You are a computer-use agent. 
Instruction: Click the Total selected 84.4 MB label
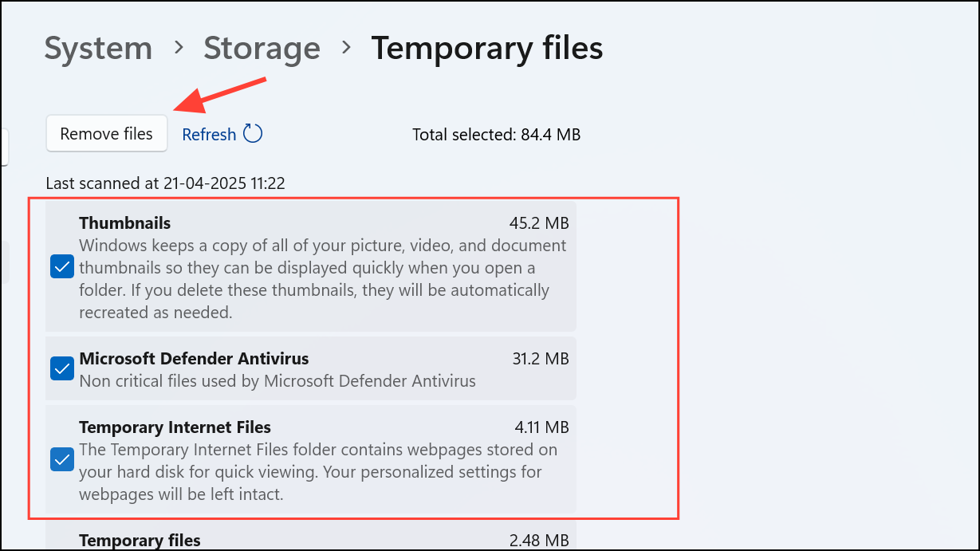(x=496, y=134)
